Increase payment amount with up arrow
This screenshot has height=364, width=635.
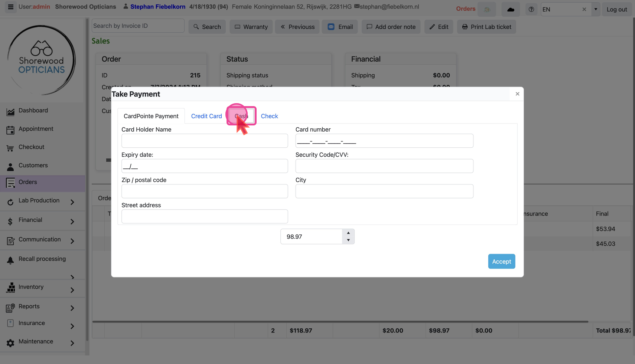click(348, 233)
